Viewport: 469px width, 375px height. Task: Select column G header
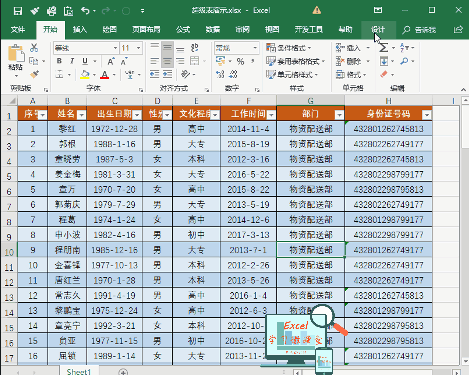[310, 101]
